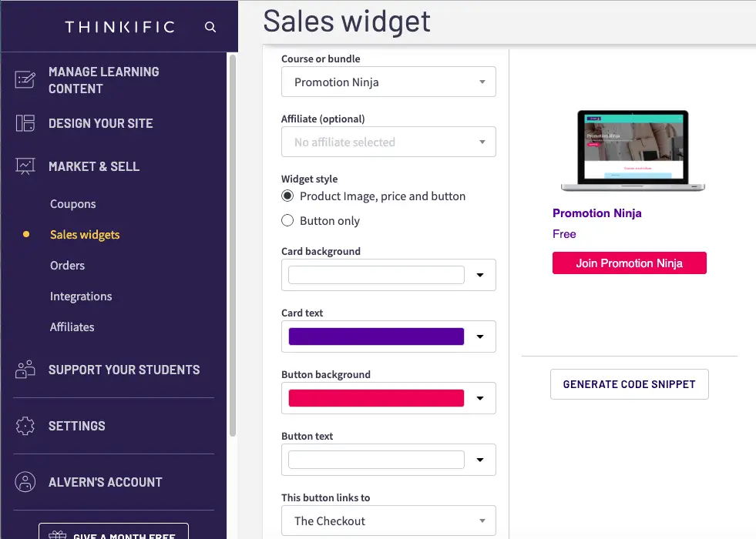This screenshot has height=539, width=756.
Task: Open This button links to dropdown
Action: pyautogui.click(x=388, y=521)
